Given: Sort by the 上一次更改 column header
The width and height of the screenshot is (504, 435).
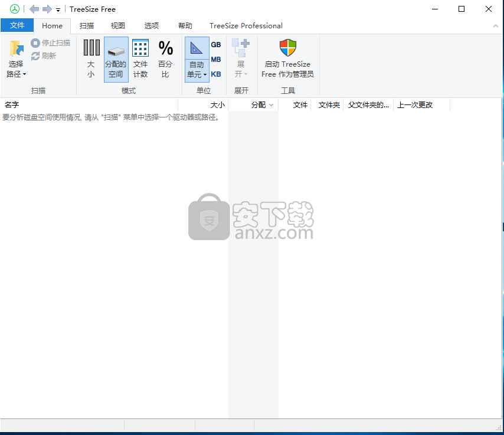Looking at the screenshot, I should 422,105.
